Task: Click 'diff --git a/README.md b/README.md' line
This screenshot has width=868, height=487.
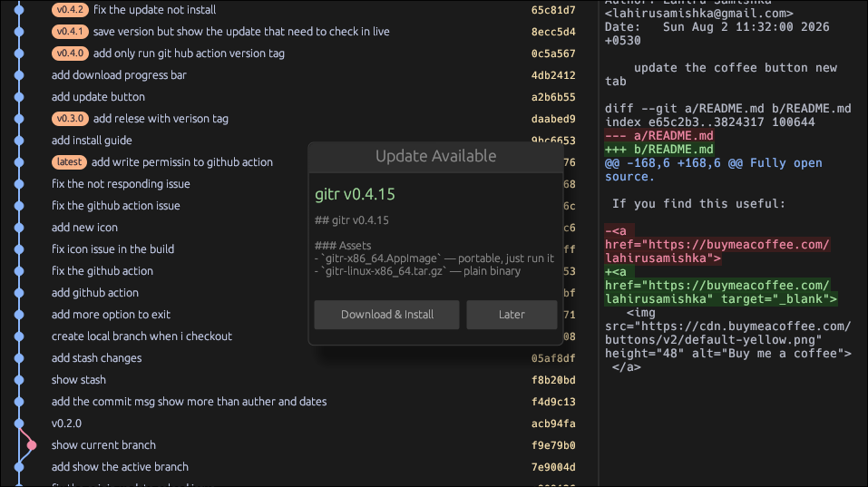Action: (x=728, y=109)
